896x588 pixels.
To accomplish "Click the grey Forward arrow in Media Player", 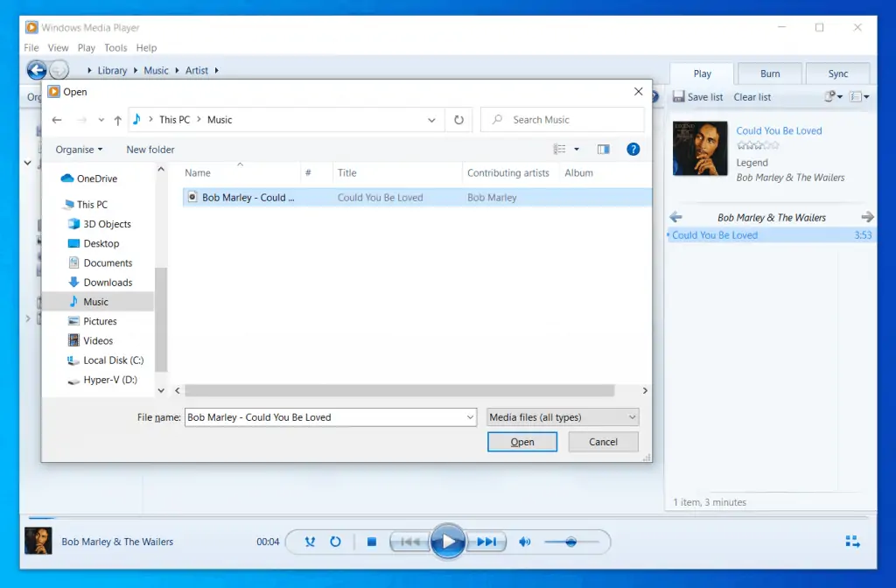I will point(59,70).
